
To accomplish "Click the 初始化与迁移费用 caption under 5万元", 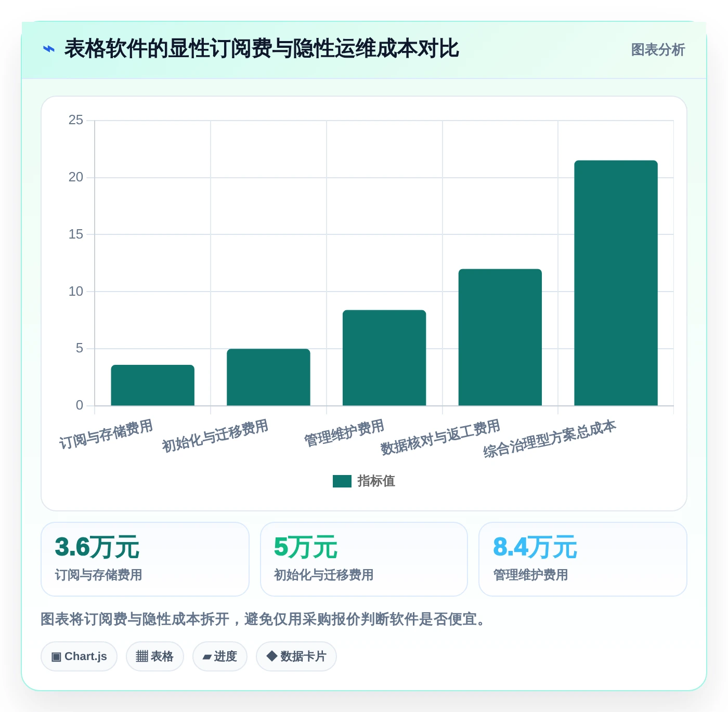I will click(x=323, y=575).
